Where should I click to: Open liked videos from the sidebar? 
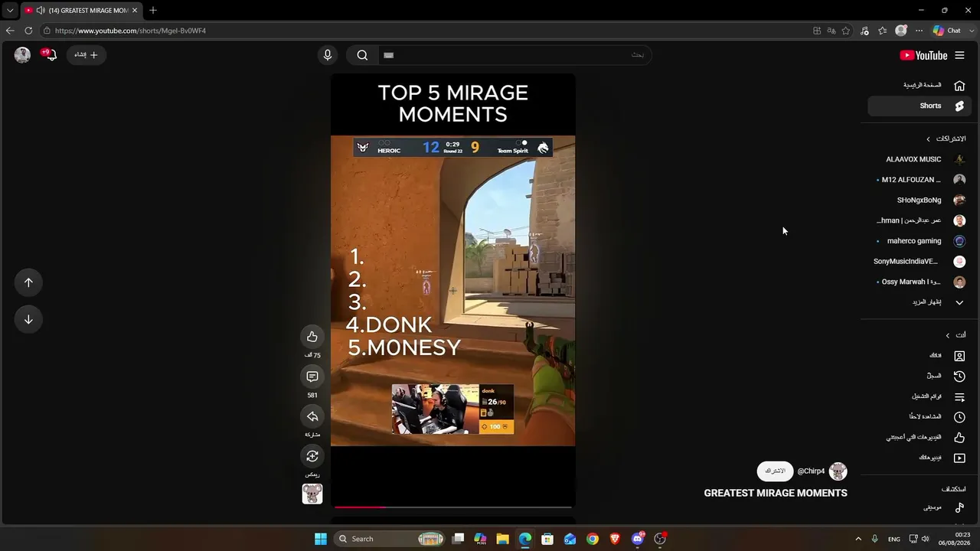920,437
